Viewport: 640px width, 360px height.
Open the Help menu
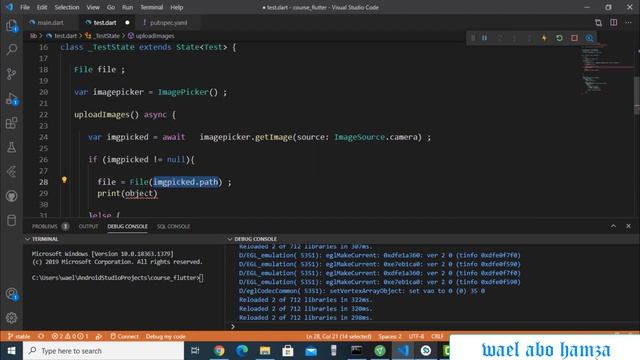pyautogui.click(x=176, y=7)
